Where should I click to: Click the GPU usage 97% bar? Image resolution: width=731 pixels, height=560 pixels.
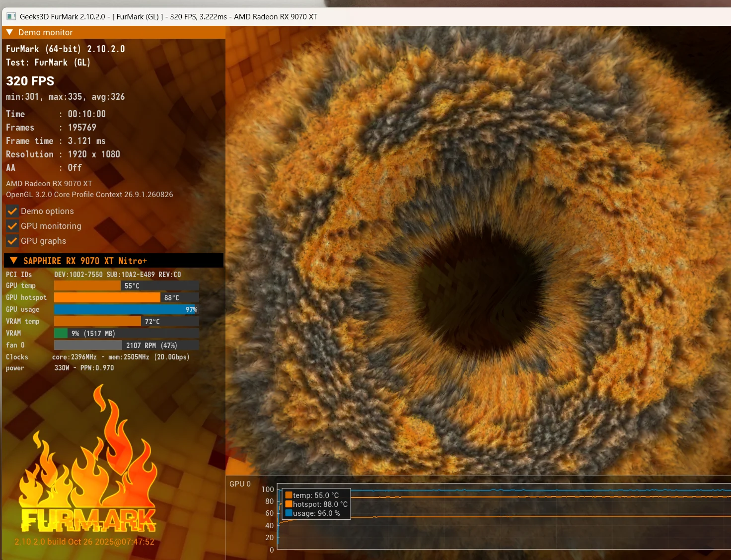pos(127,309)
